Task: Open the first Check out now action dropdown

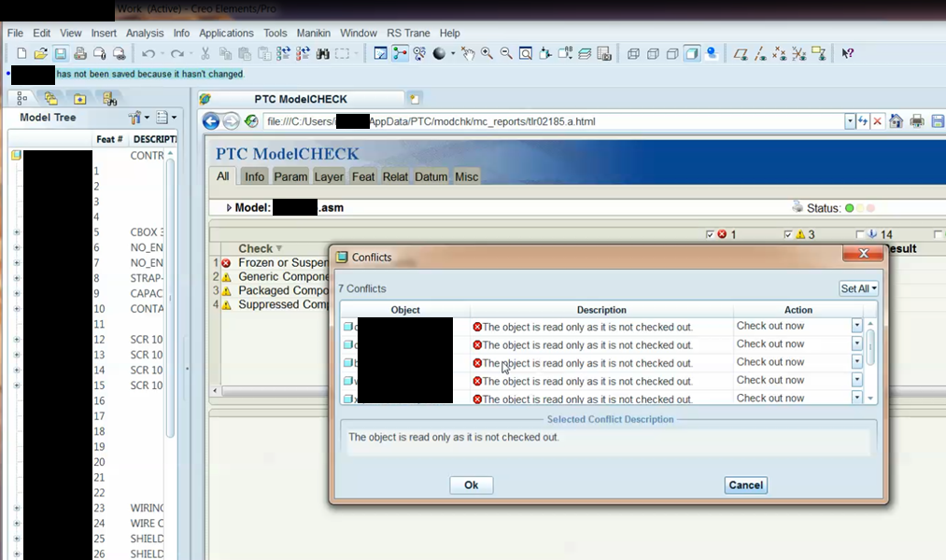Action: (856, 326)
